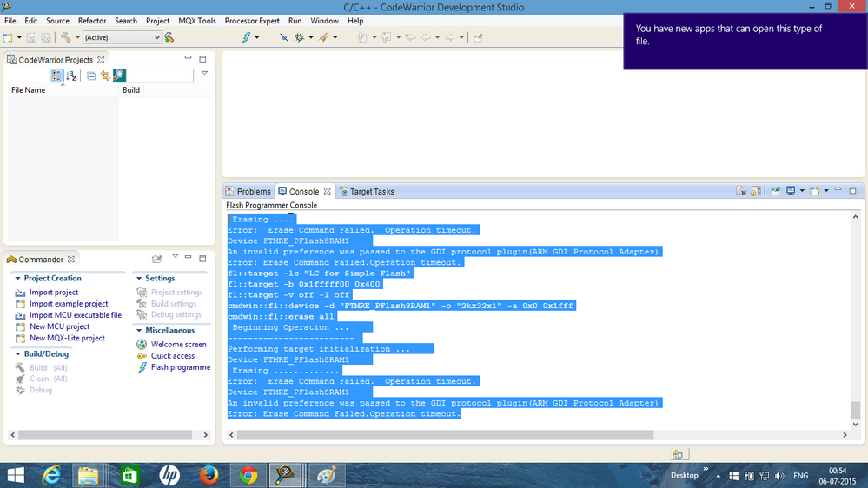Image resolution: width=868 pixels, height=488 pixels.
Task: Click the Connections key toolbar icon
Action: tap(324, 37)
